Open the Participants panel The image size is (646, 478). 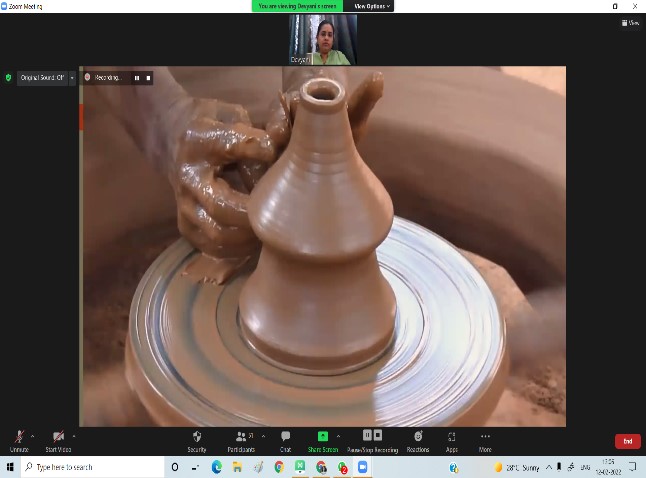pos(242,438)
